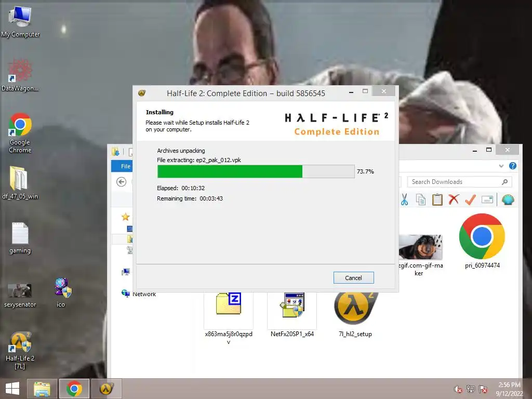Maximize the Downloads Explorer window
Viewport: 532px width, 399px height.
(489, 150)
